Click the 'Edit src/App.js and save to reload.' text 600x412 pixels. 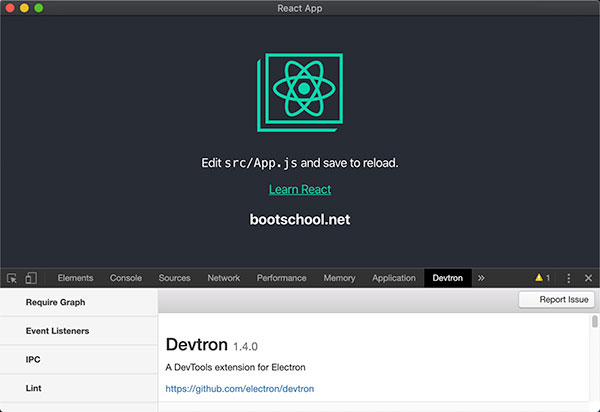click(300, 163)
